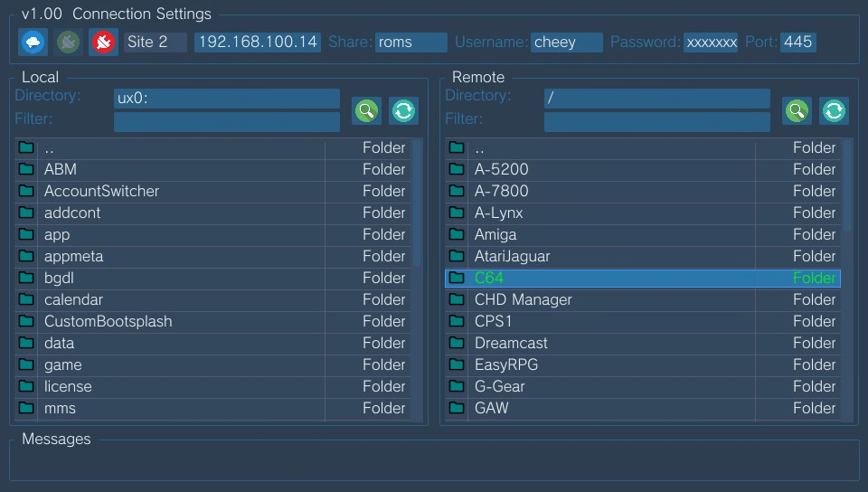
Task: Click the Remote list vertical scrollbar
Action: click(847, 185)
